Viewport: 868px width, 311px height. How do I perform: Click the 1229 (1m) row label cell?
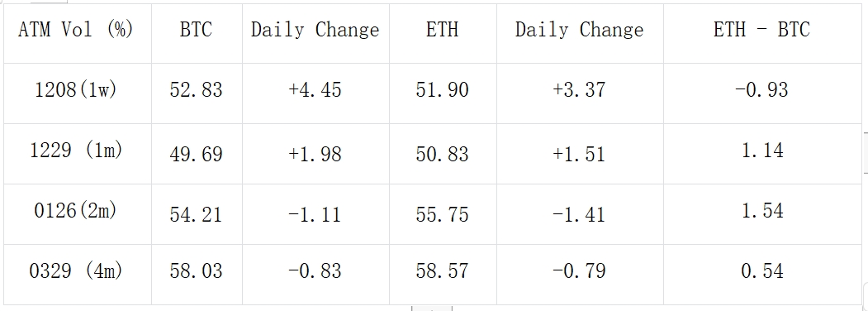pyautogui.click(x=78, y=154)
